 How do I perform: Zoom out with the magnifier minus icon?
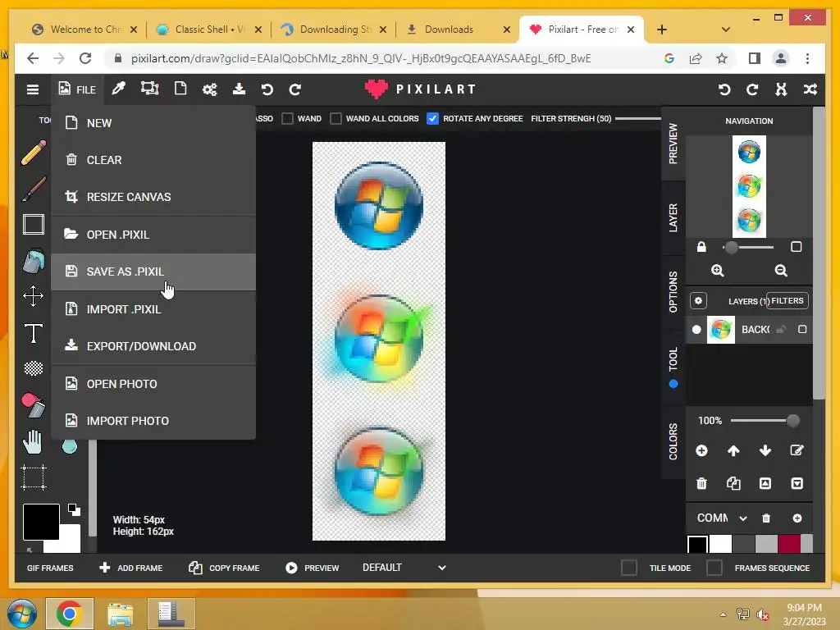click(x=781, y=271)
